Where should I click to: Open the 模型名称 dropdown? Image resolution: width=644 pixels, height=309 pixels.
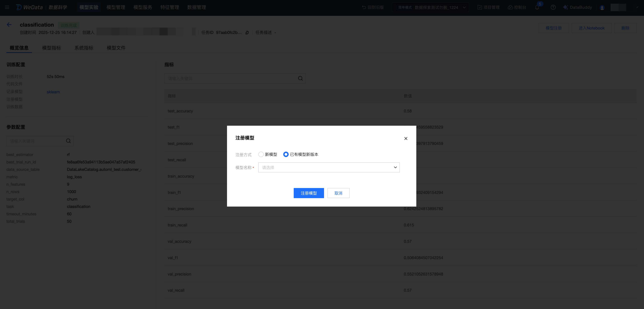[x=329, y=167]
